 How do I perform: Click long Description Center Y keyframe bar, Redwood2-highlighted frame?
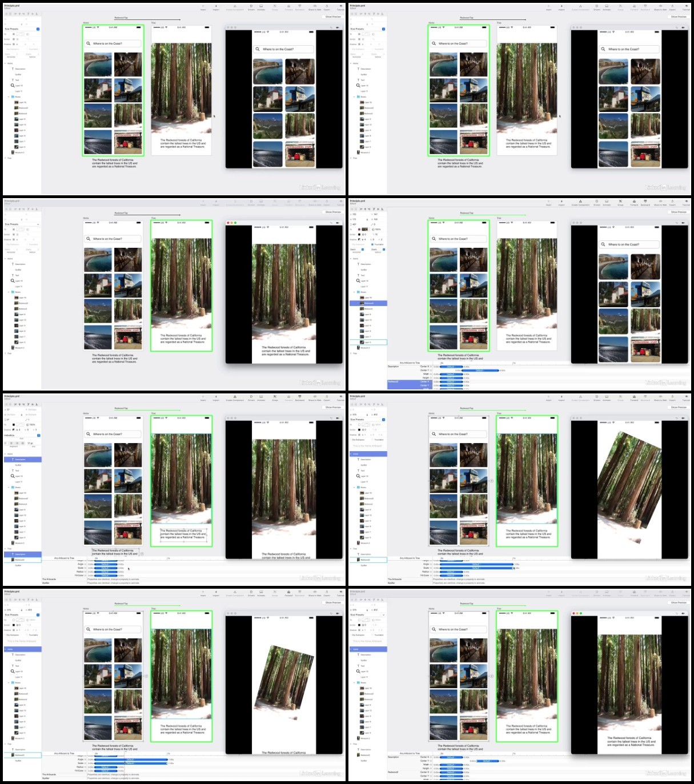tap(480, 371)
